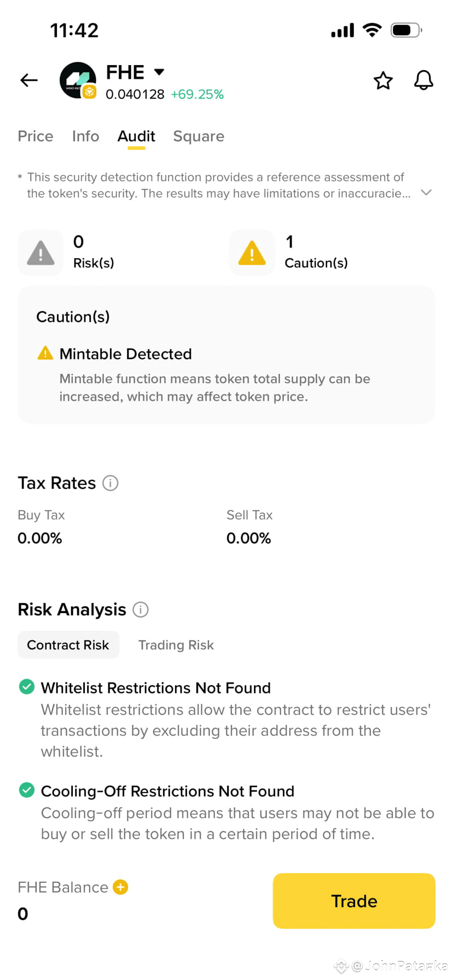The height and width of the screenshot is (980, 453).
Task: Open the Info tab
Action: [x=86, y=136]
